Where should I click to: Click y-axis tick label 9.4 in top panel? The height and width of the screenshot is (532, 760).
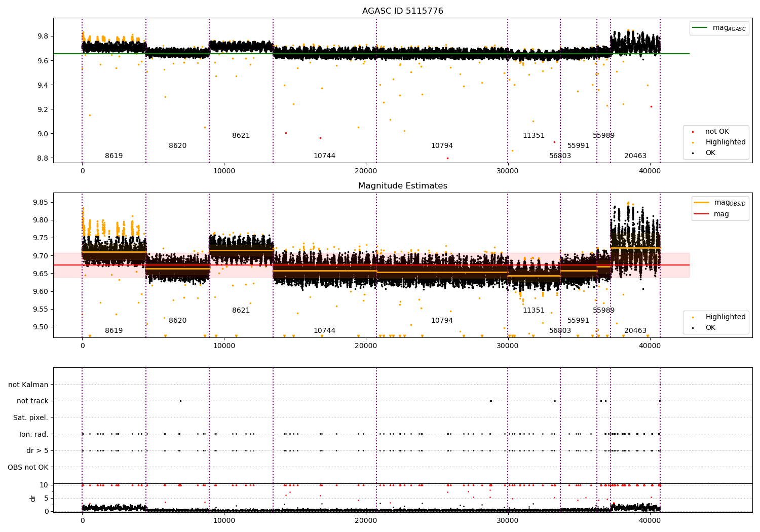43,85
